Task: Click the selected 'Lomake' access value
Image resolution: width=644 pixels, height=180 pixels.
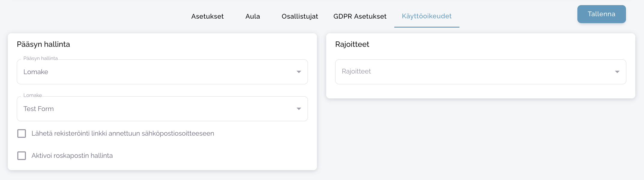Action: point(36,72)
